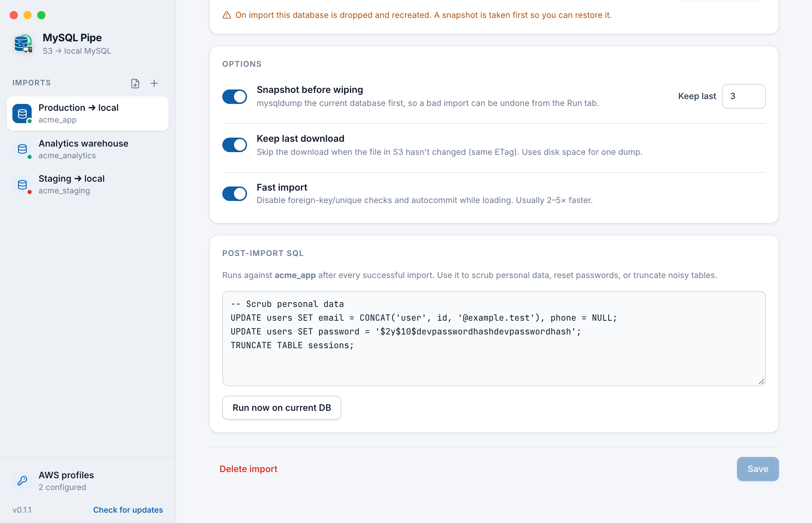Click Delete import link
812x523 pixels.
tap(248, 469)
